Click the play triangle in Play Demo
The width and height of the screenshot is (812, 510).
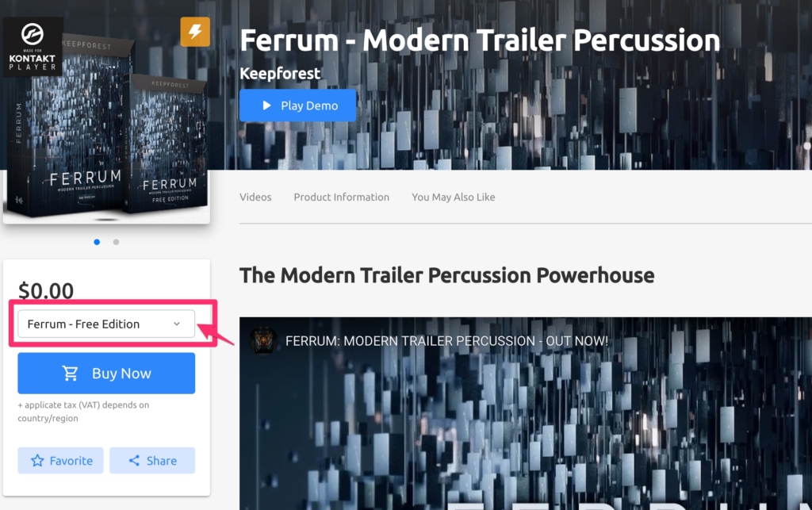[266, 105]
